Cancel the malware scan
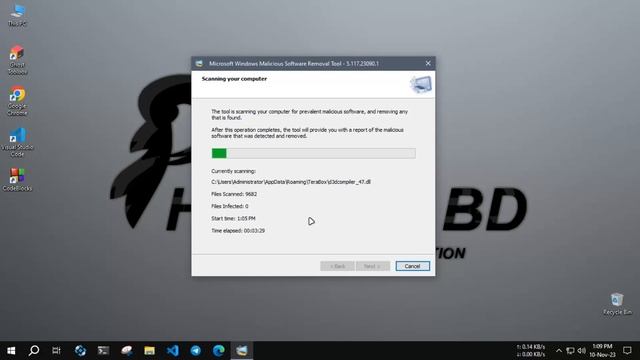 click(412, 266)
